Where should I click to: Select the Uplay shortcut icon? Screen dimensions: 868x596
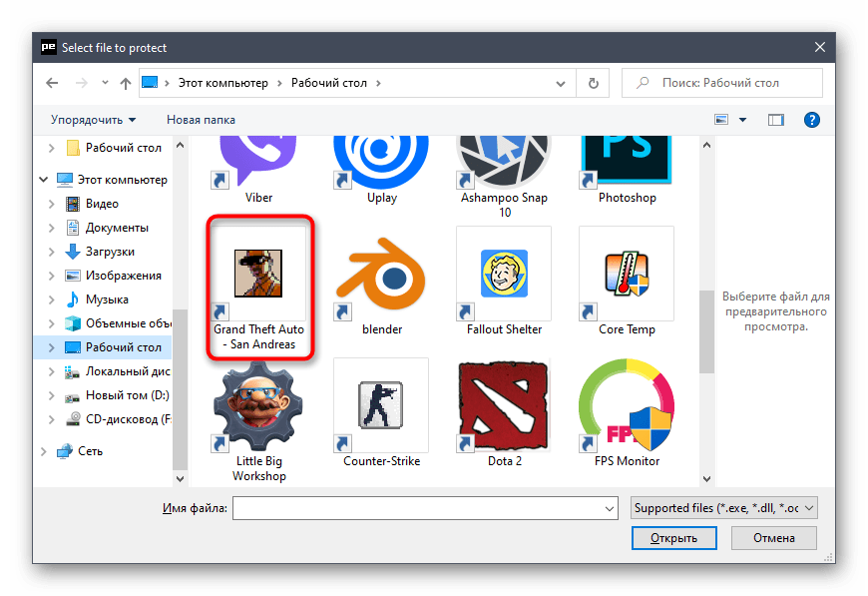(381, 162)
